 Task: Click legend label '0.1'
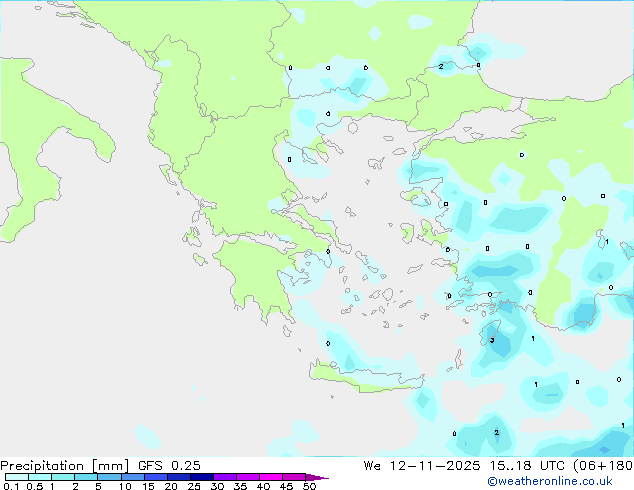point(11,486)
